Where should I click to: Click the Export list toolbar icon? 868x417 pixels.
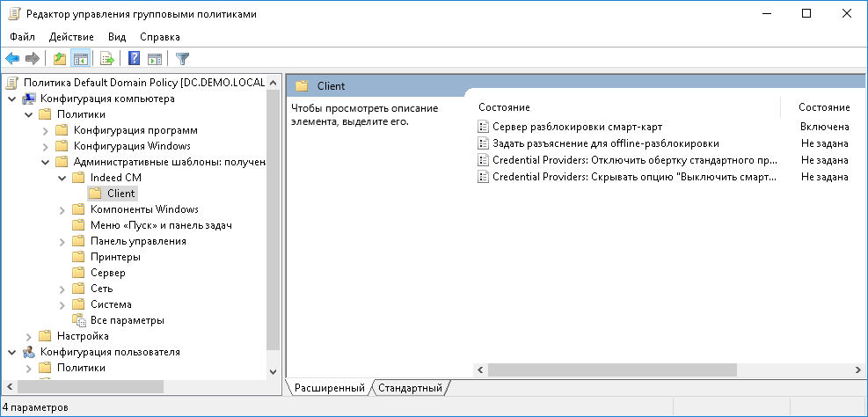point(107,59)
